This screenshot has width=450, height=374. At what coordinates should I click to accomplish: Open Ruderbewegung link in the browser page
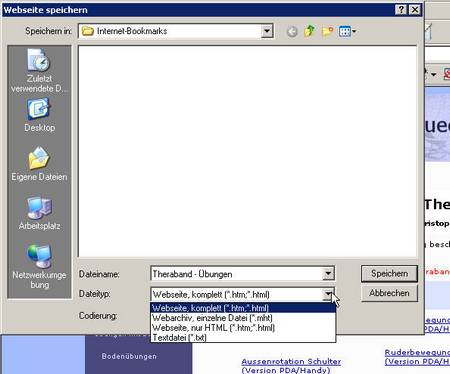tap(417, 357)
